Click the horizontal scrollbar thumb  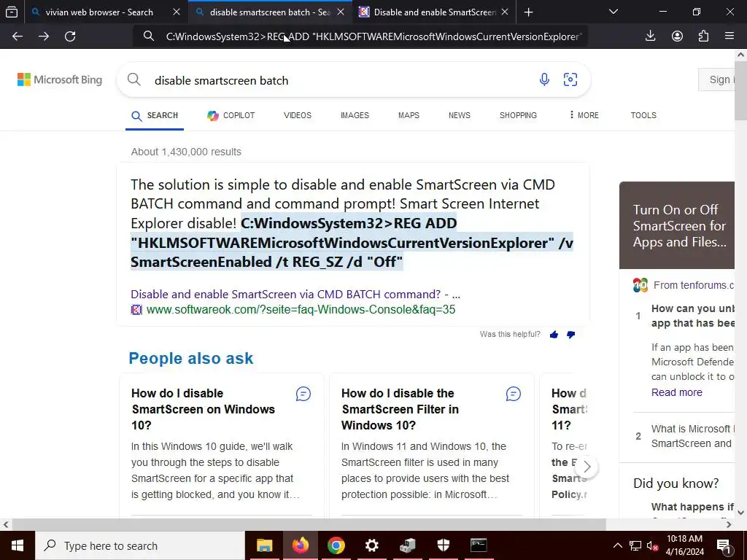pos(309,525)
